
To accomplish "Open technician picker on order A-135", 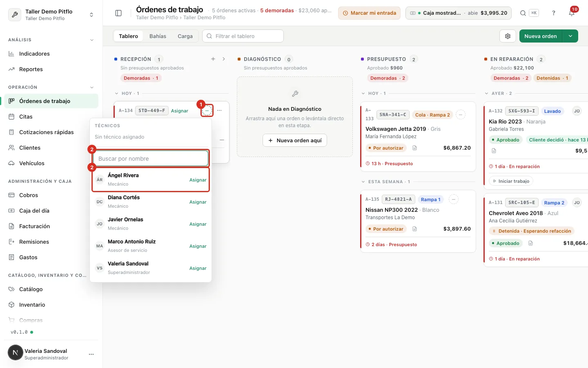I will tap(453, 200).
